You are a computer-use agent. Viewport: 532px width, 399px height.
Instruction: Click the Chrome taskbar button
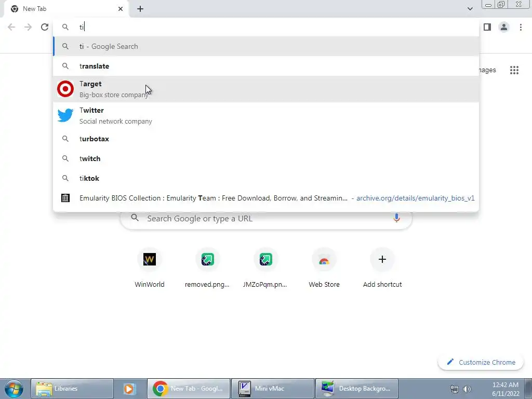pos(188,389)
